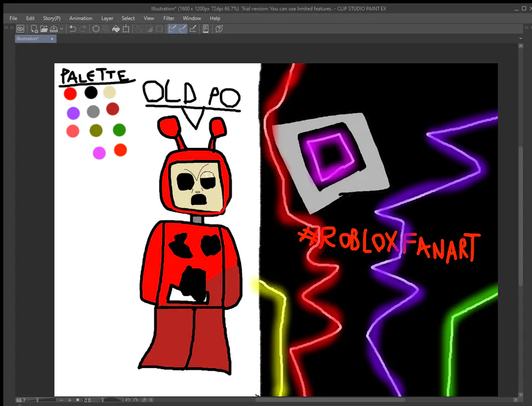Click the horizontal scrollbar left arrow
Screen dimensions: 532x406
[x=151, y=400]
